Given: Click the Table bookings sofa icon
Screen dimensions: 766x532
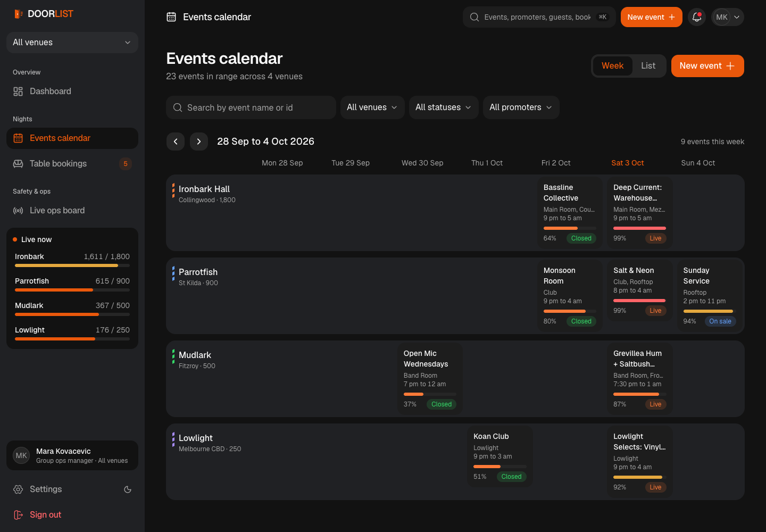Looking at the screenshot, I should pyautogui.click(x=18, y=164).
